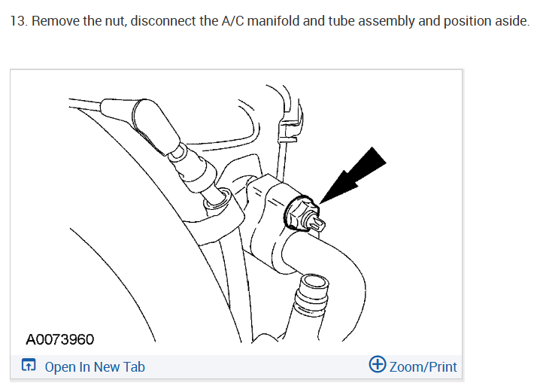Click the Open In New Tab icon

[x=29, y=365]
